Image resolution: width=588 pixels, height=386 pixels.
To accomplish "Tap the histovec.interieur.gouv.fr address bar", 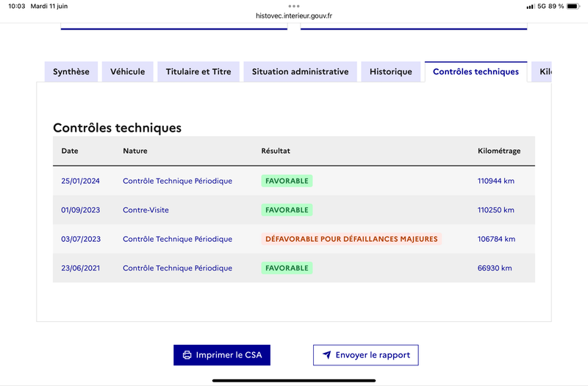I will point(294,15).
